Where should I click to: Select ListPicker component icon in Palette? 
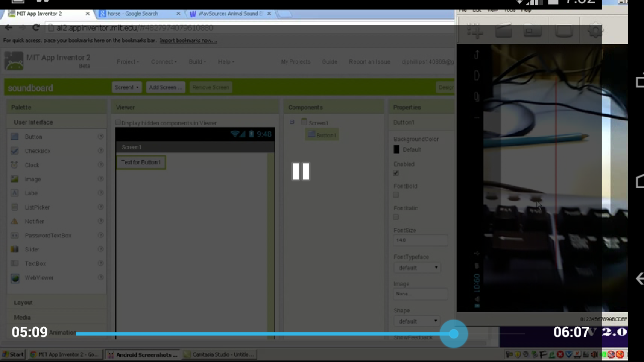click(15, 207)
